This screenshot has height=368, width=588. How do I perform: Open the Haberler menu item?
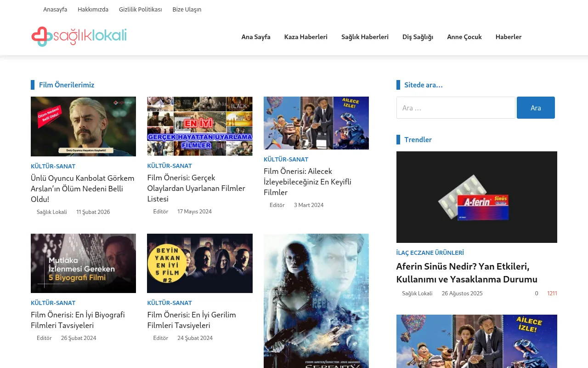pyautogui.click(x=509, y=37)
